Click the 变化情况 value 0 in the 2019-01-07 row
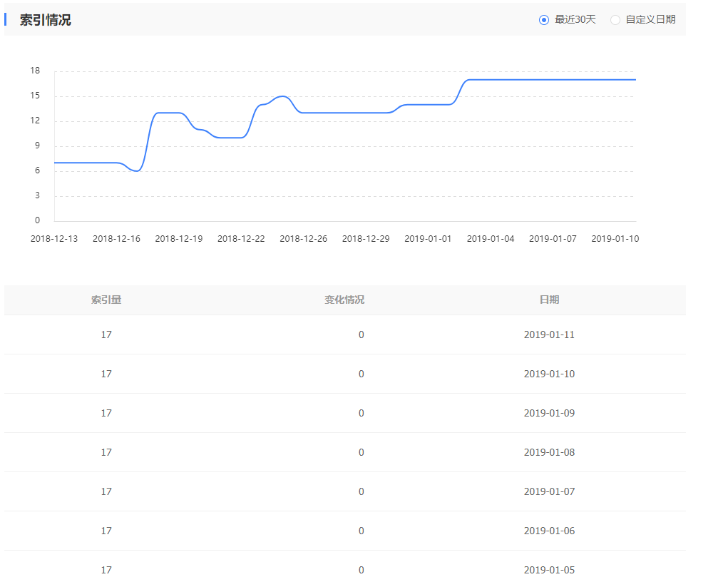Viewport: 728px width, 577px height. [x=362, y=491]
